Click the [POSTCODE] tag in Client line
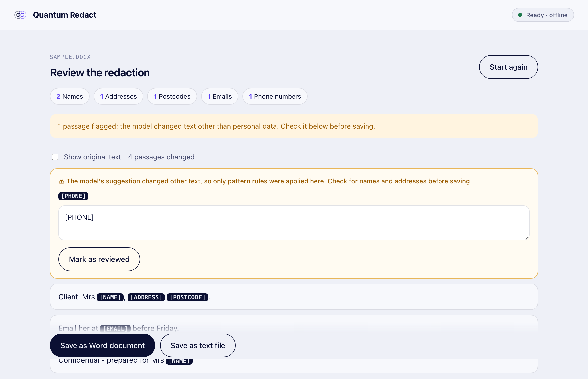Screen dimensions: 588x379 click(187, 297)
